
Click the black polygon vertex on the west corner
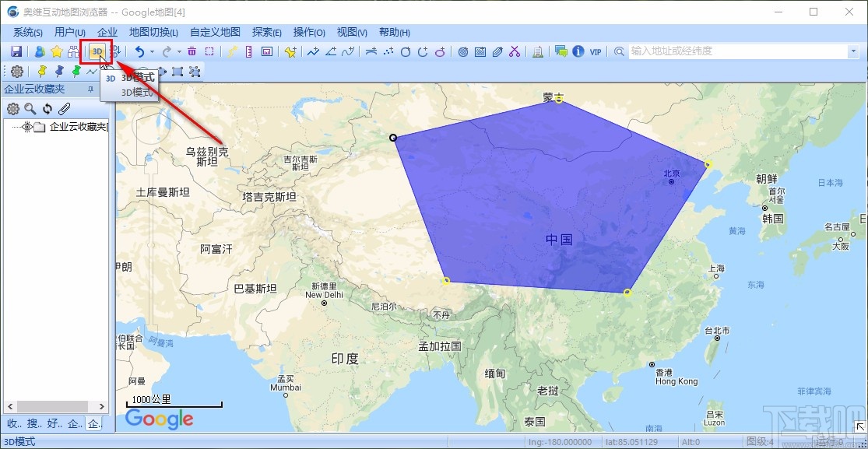(393, 137)
